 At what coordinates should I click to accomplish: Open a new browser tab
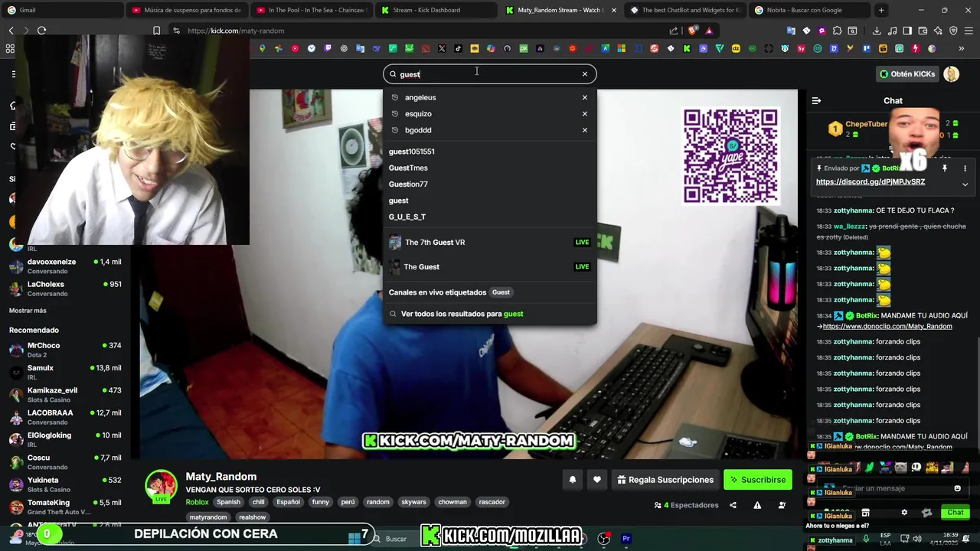[881, 10]
